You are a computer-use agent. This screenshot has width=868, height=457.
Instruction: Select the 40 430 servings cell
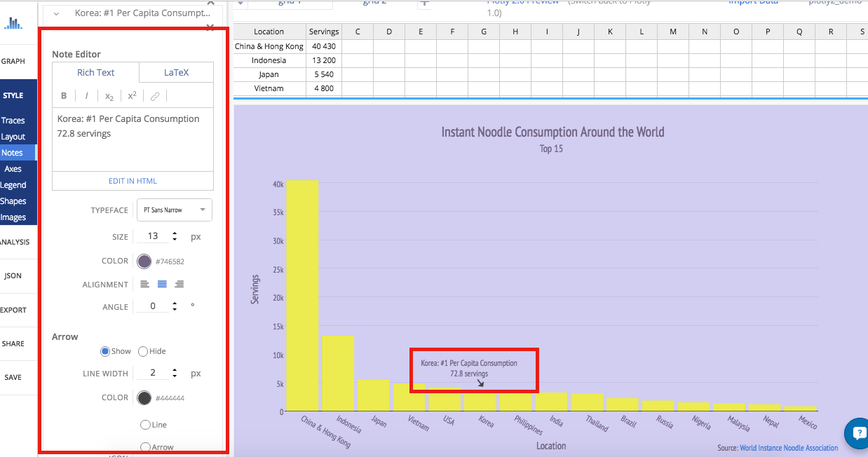point(324,46)
